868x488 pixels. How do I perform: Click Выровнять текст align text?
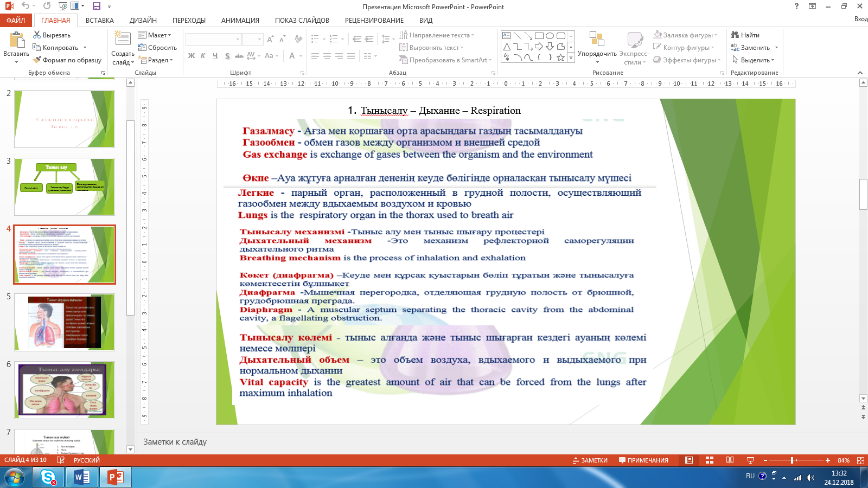(x=432, y=48)
